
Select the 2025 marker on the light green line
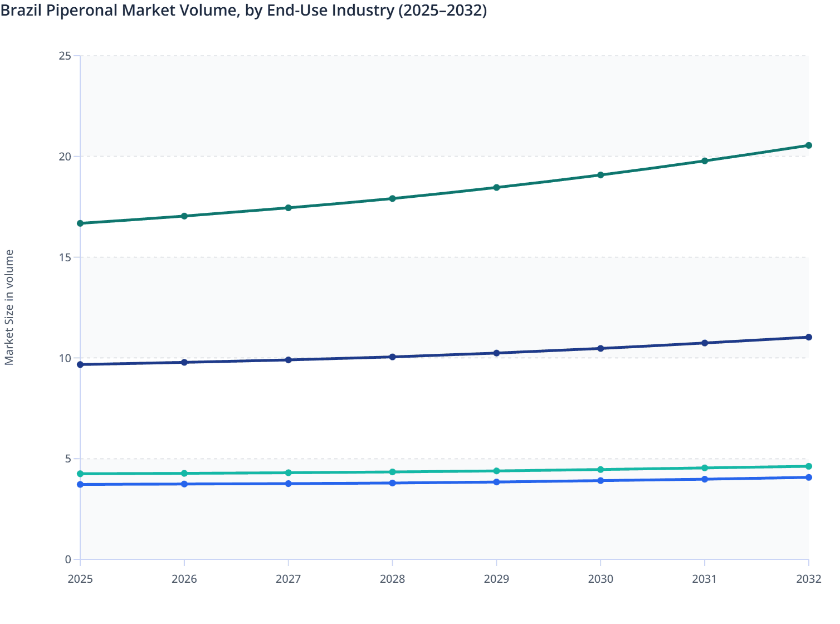80,474
